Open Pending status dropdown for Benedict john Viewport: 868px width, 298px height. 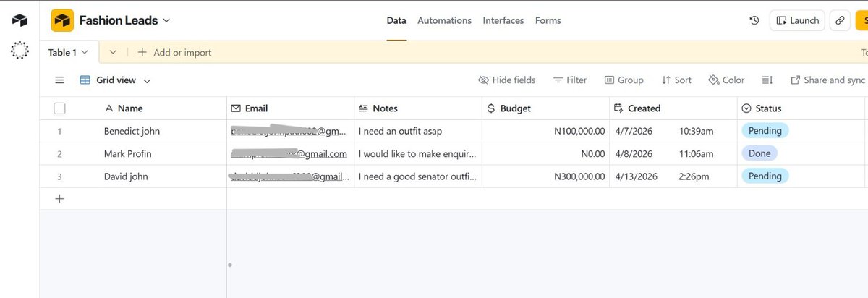tap(765, 131)
